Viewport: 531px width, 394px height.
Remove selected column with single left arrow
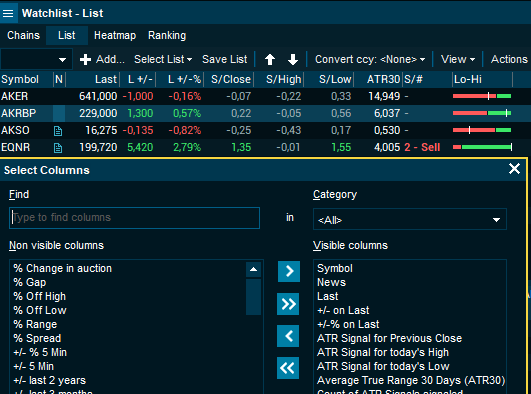coord(288,336)
